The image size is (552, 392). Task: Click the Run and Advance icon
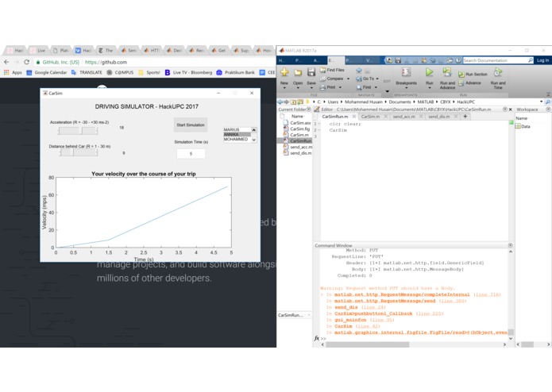(447, 72)
